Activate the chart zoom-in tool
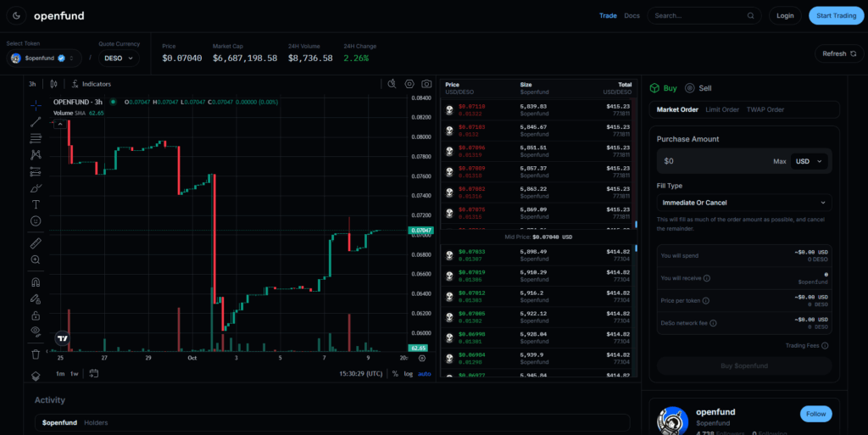The width and height of the screenshot is (868, 435). coord(36,259)
